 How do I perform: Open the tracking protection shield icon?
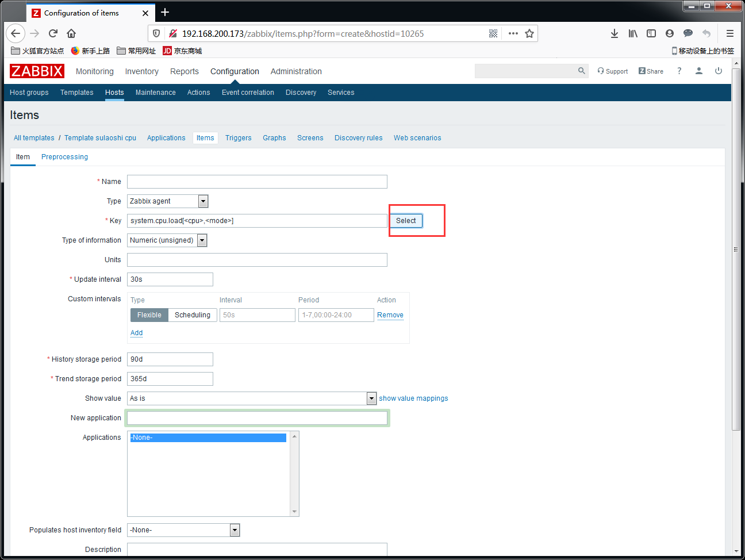[x=156, y=33]
